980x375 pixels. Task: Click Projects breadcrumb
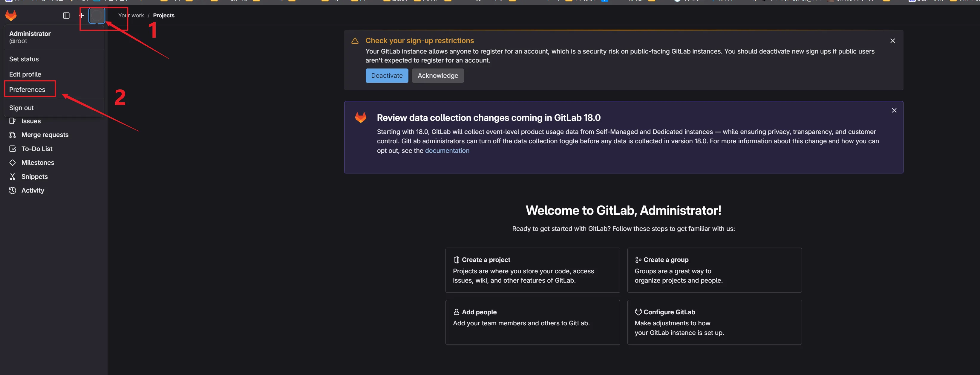[x=164, y=16]
